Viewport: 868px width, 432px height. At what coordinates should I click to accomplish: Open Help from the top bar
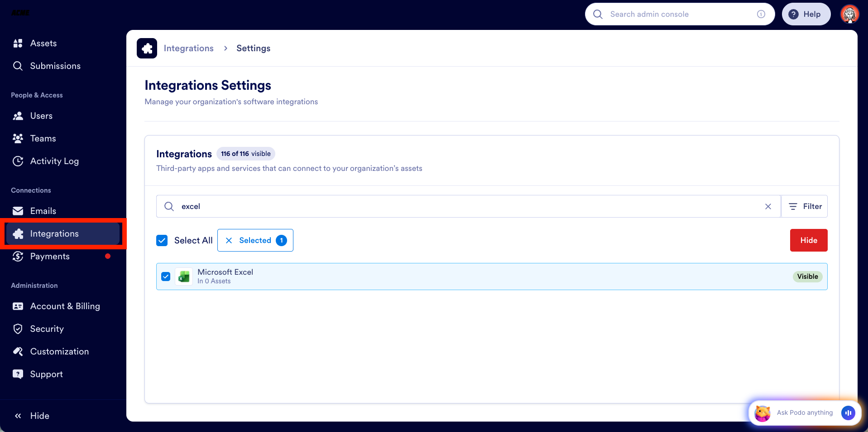806,14
